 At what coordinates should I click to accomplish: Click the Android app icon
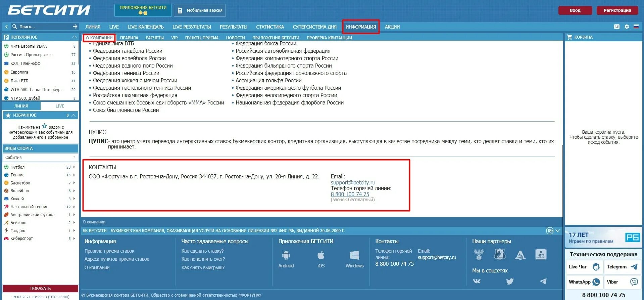click(286, 255)
